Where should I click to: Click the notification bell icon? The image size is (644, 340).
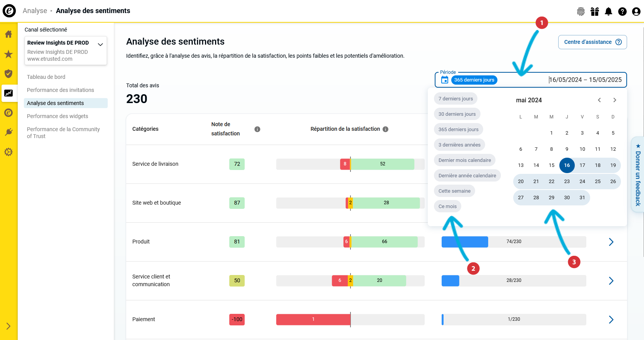coord(609,12)
